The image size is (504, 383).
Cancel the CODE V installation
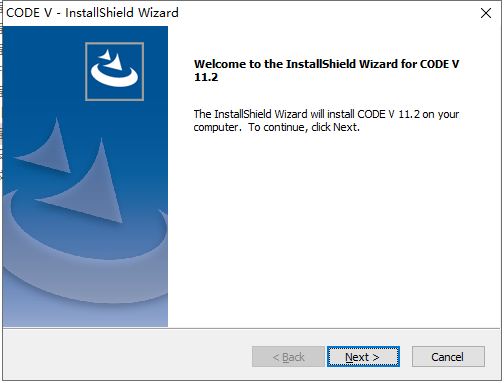pos(448,357)
